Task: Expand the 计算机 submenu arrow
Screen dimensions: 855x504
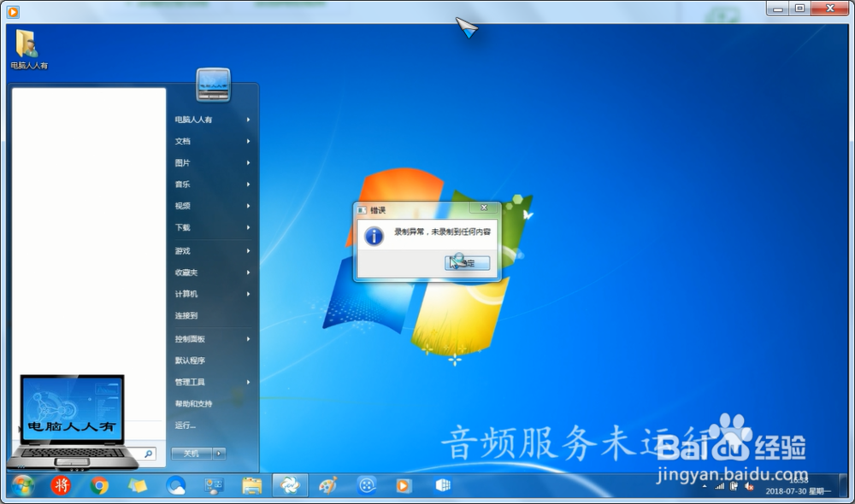Action: 248,294
